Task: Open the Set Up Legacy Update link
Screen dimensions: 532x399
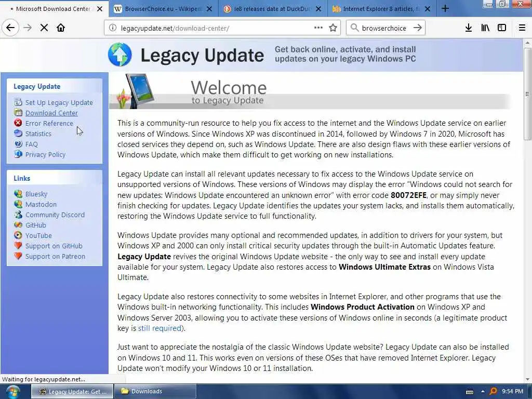Action: 59,102
